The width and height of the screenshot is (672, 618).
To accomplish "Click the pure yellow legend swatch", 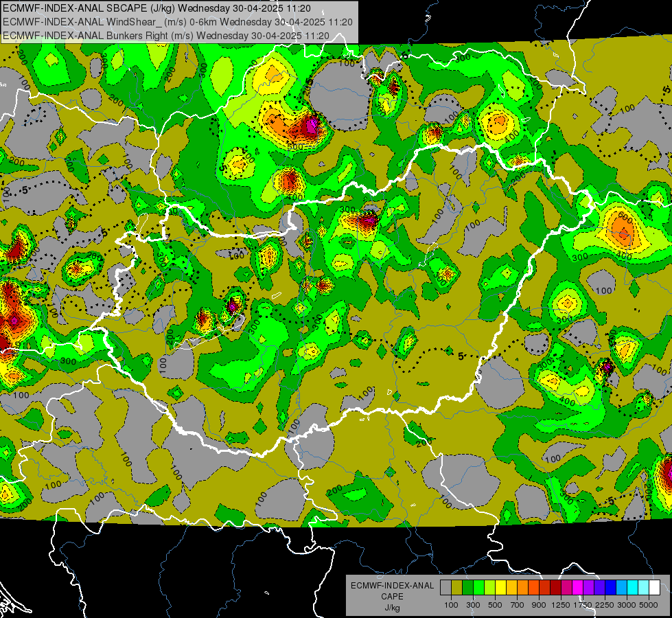I will (x=500, y=587).
